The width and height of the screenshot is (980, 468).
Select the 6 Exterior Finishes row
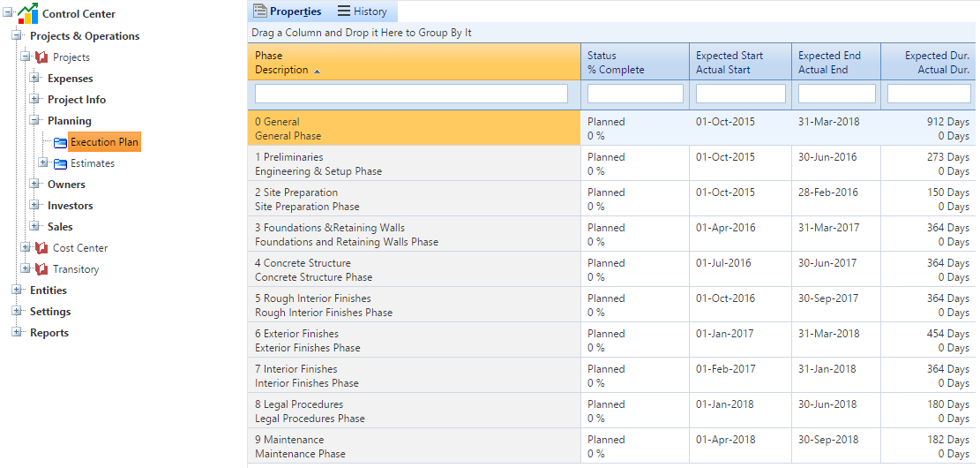(x=613, y=340)
